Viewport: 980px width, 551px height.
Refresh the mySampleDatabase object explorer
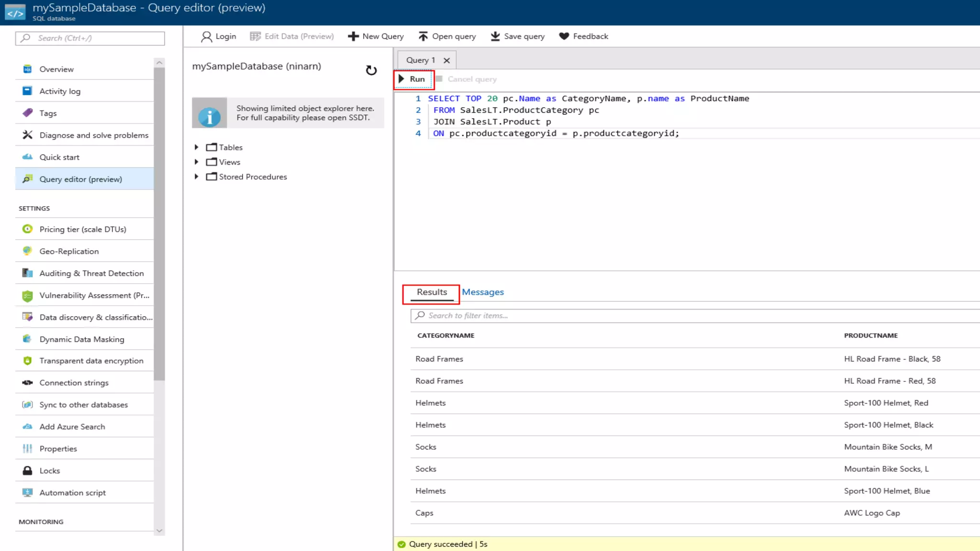click(371, 70)
